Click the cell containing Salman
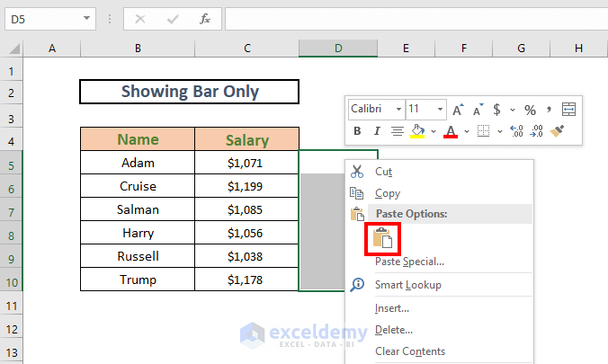Image resolution: width=608 pixels, height=364 pixels. point(138,209)
